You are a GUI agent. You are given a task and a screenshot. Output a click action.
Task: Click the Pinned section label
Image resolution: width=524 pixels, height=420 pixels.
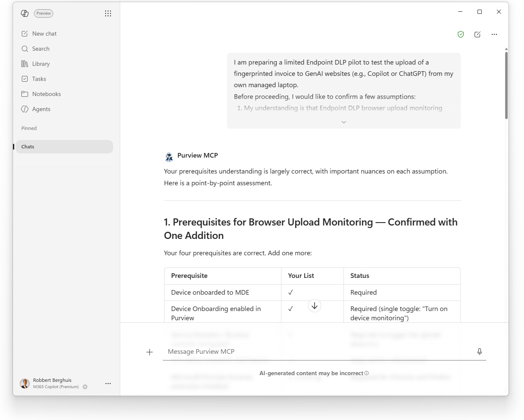tap(29, 128)
